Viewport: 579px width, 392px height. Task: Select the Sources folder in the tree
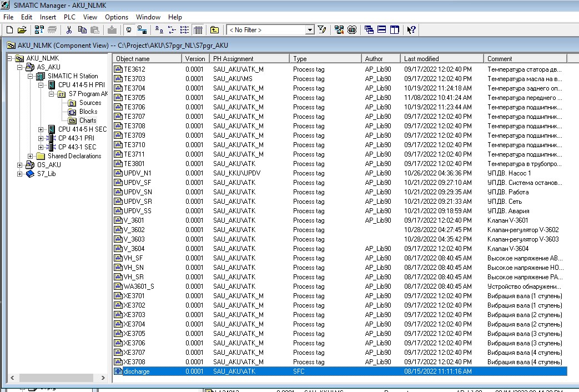(90, 103)
